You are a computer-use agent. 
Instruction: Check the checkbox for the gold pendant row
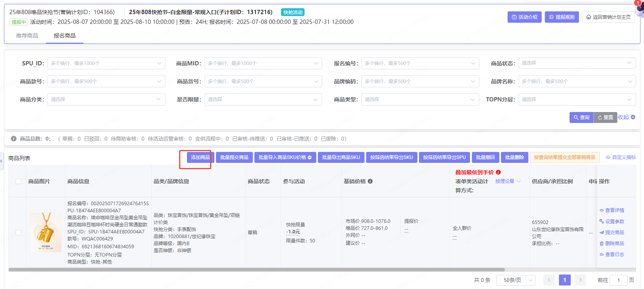tap(18, 233)
